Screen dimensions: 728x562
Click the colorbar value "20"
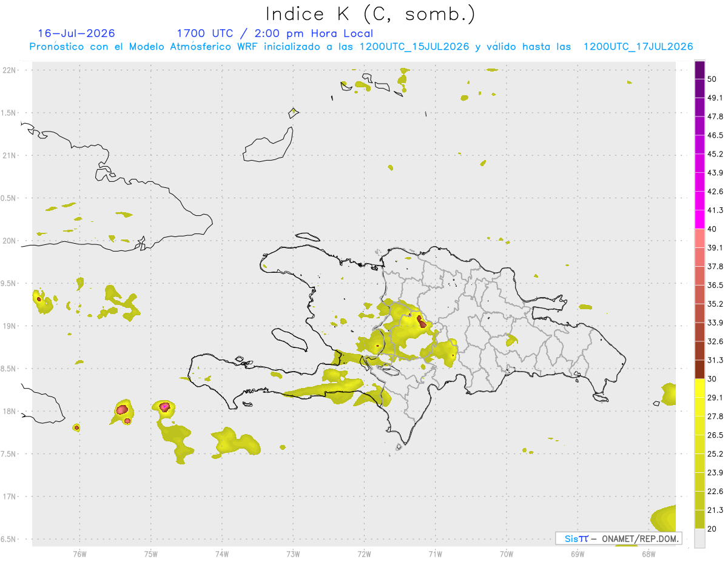pos(712,529)
